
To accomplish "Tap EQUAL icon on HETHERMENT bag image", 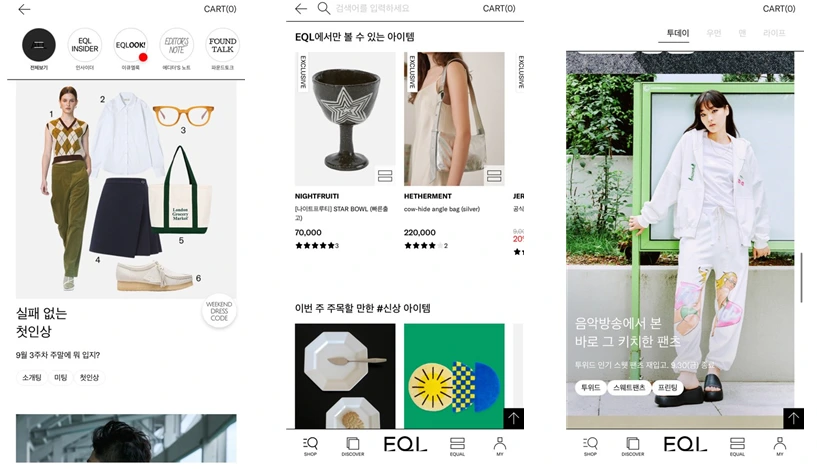I will 494,176.
